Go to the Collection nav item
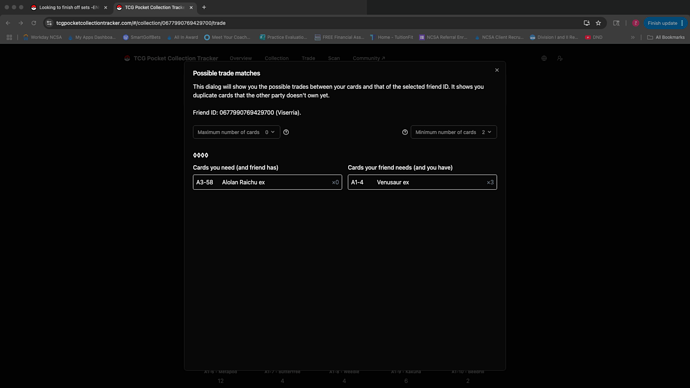Viewport: 690px width, 388px height. pos(277,58)
